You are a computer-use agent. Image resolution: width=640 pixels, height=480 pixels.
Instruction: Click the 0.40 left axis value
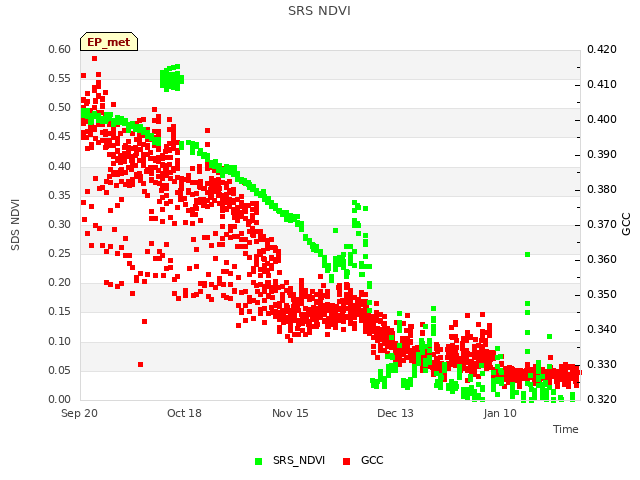coord(60,166)
